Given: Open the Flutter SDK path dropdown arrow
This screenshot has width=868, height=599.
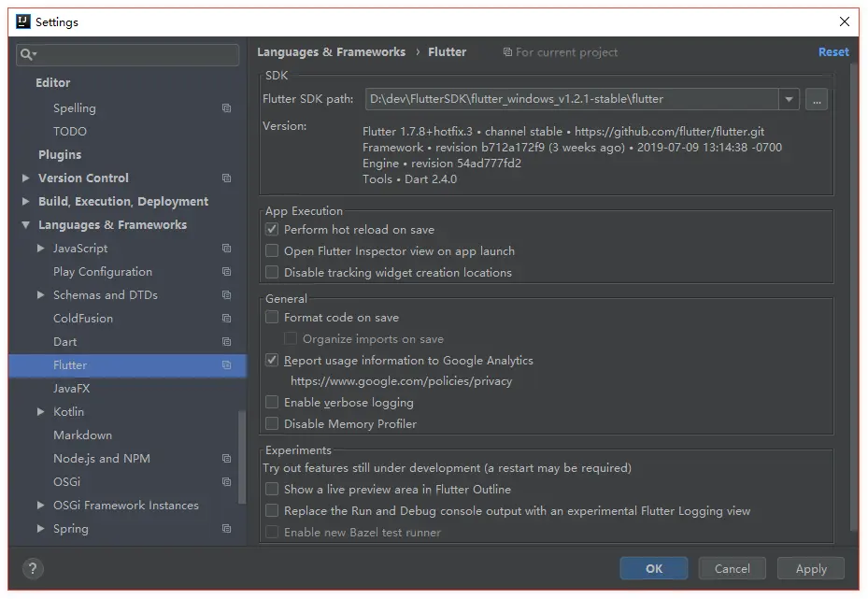Looking at the screenshot, I should (x=789, y=99).
